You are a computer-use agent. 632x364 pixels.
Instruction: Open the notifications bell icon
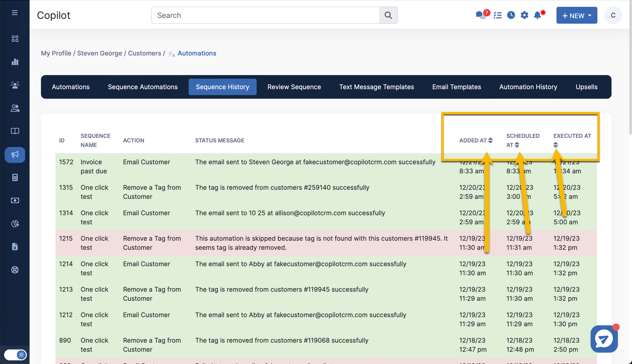click(x=538, y=15)
